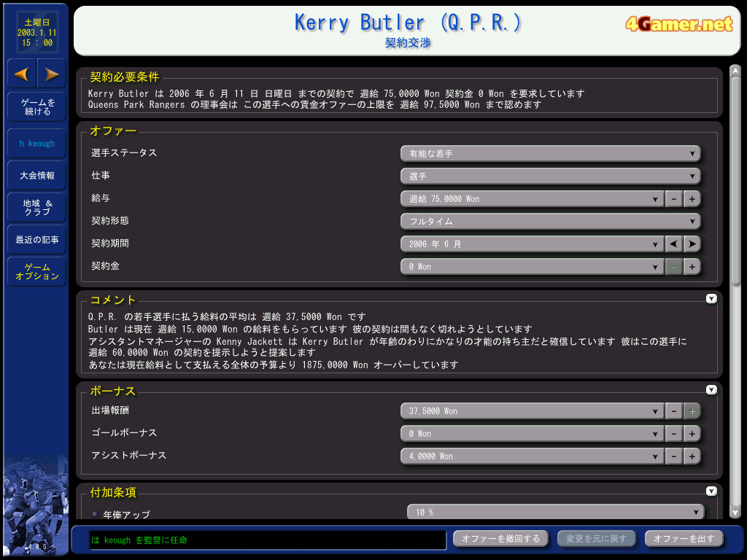Extend 契約期間 with the right arrow

tap(692, 244)
